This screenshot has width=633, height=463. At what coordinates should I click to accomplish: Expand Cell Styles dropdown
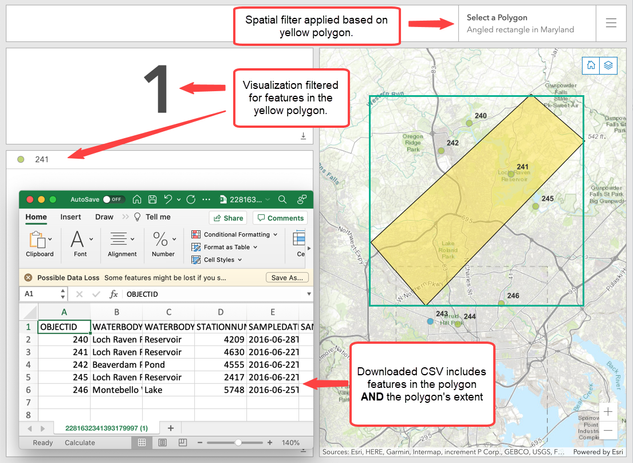click(x=240, y=260)
